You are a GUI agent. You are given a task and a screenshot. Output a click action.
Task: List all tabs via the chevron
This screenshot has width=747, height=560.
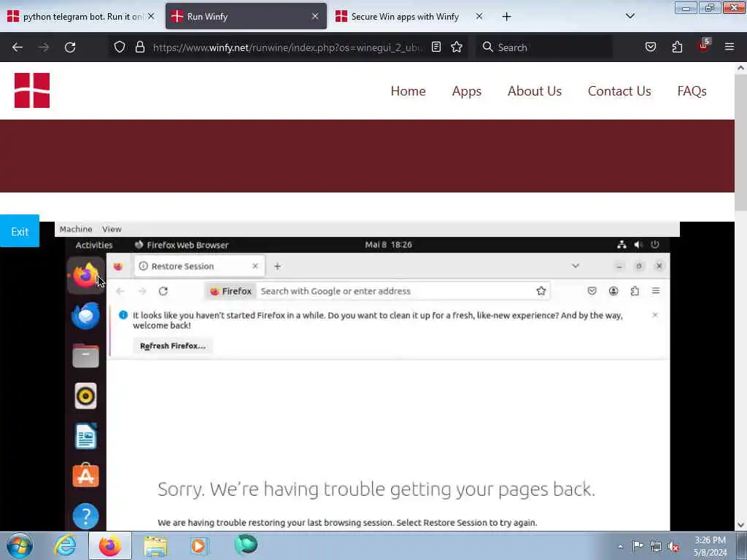coord(630,16)
